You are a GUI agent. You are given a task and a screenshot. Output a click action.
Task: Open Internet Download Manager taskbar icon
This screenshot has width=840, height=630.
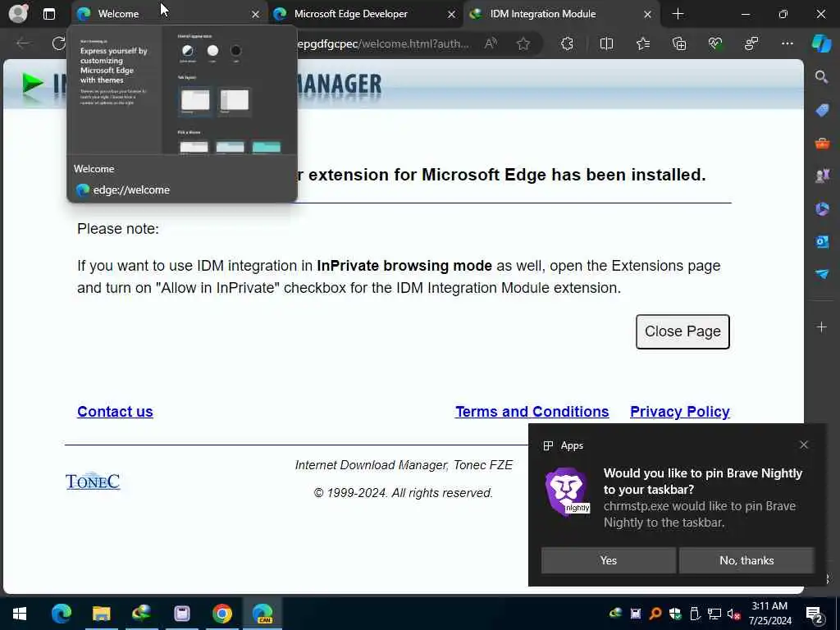coord(141,614)
